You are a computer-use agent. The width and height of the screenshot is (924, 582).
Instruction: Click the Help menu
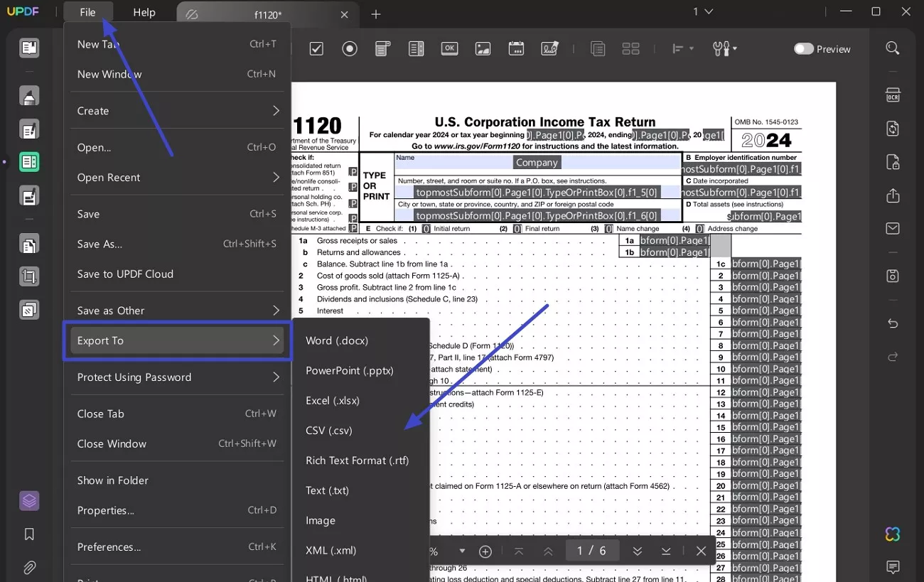pyautogui.click(x=144, y=13)
